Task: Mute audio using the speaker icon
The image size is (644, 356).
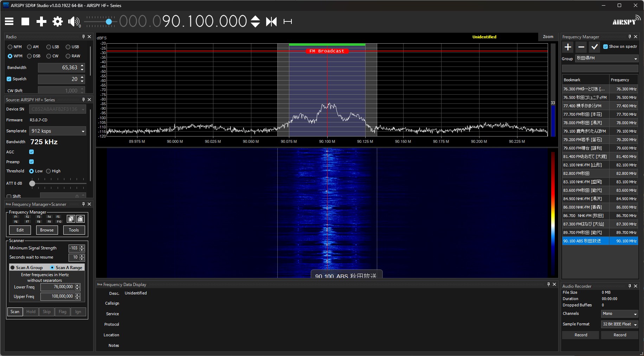Action: [73, 21]
